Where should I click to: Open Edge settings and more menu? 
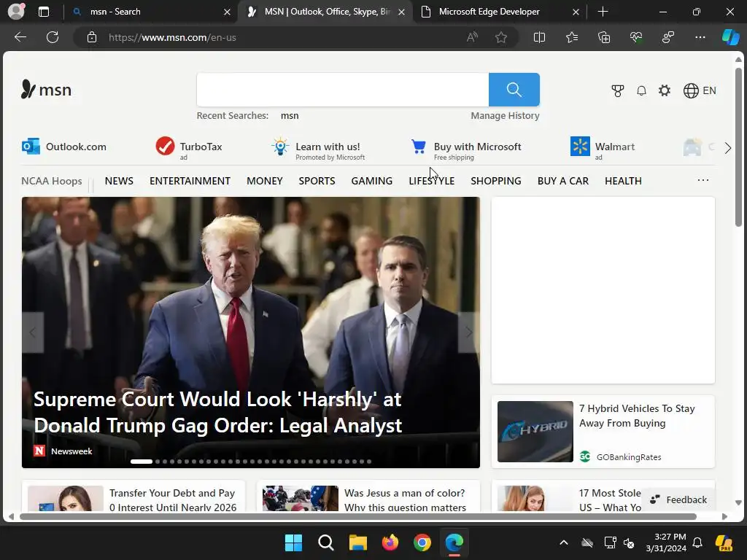(x=700, y=37)
